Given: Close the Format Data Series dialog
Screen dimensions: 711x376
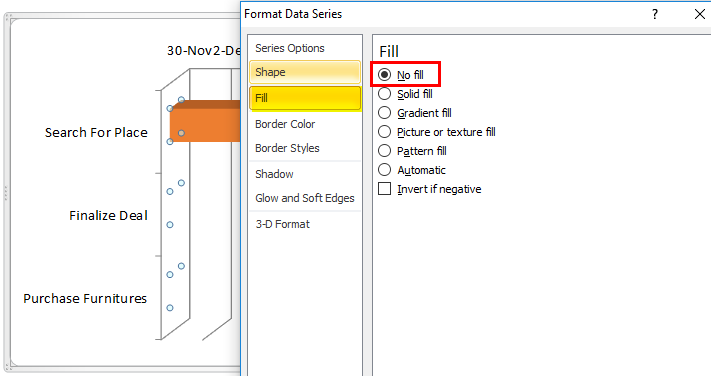Looking at the screenshot, I should tap(700, 15).
